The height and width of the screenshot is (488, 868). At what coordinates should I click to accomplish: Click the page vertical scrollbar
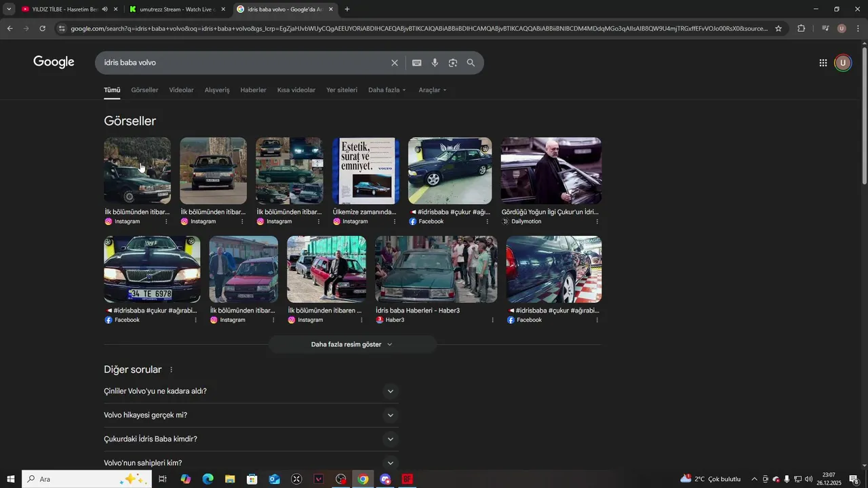point(864,115)
